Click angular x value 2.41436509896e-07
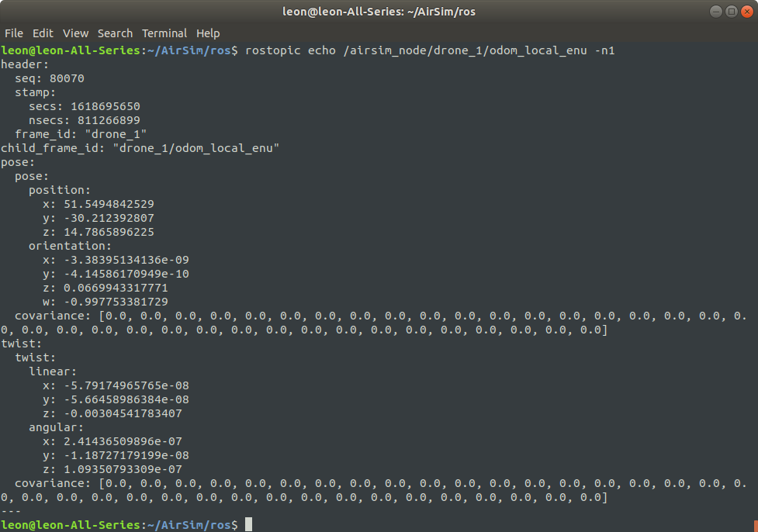 [112, 441]
